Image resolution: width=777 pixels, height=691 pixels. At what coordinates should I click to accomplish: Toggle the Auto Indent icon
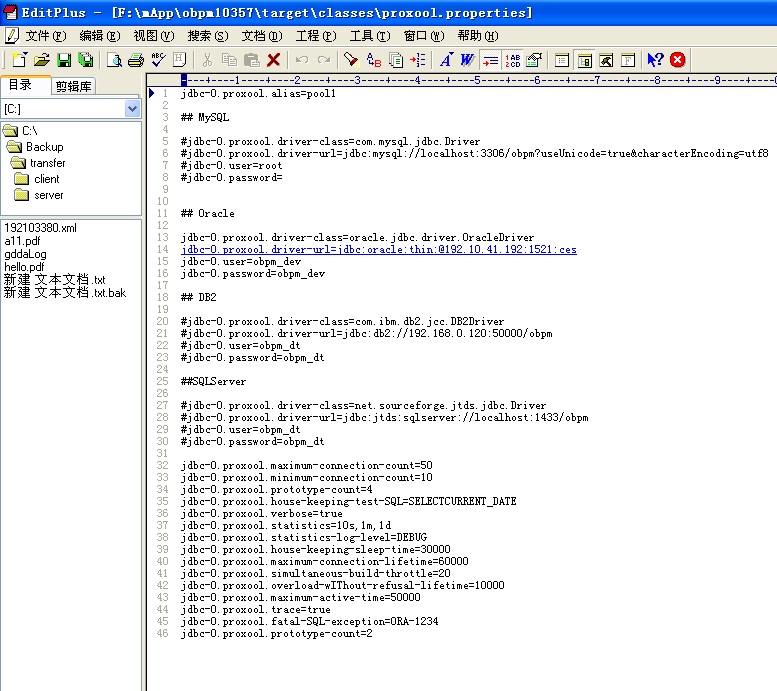tap(491, 60)
